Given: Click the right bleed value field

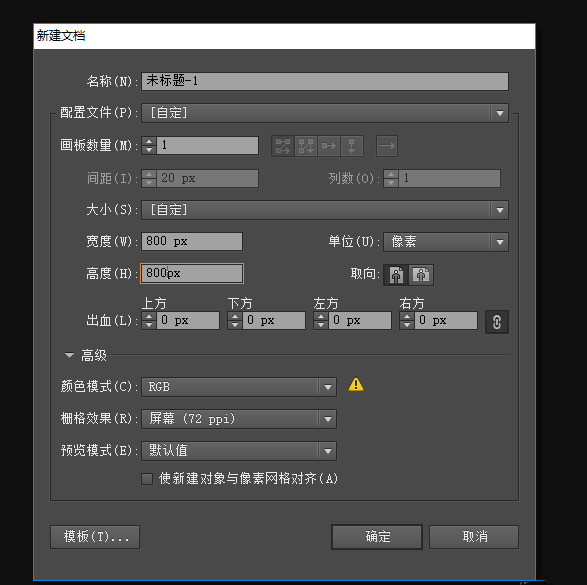Looking at the screenshot, I should (x=446, y=320).
